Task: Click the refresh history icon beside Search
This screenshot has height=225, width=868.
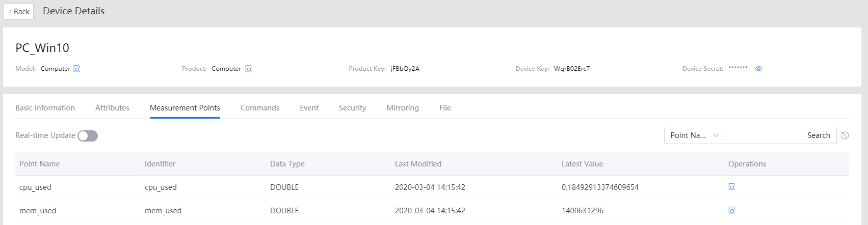Action: click(x=845, y=135)
